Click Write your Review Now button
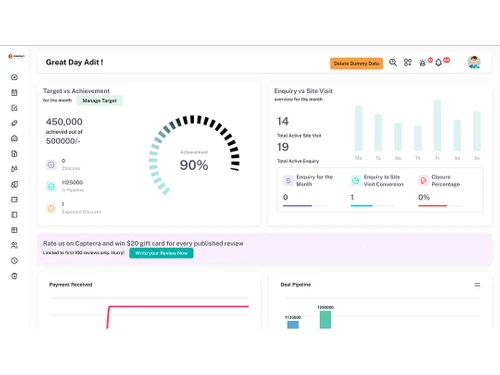 tap(161, 253)
